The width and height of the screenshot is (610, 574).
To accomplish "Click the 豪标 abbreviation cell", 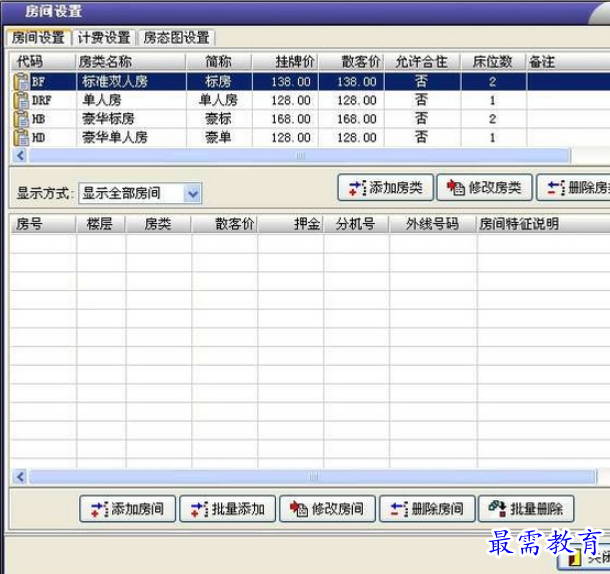I will click(218, 119).
